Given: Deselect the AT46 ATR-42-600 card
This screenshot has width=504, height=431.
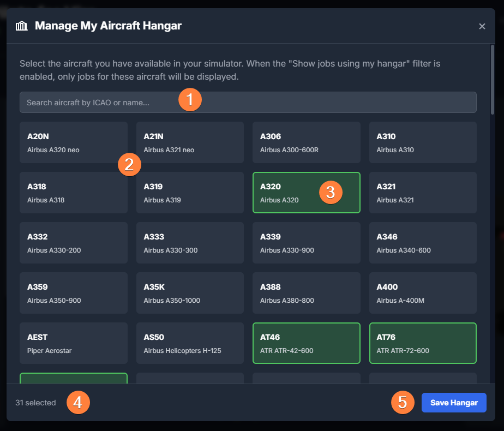Looking at the screenshot, I should pyautogui.click(x=306, y=343).
